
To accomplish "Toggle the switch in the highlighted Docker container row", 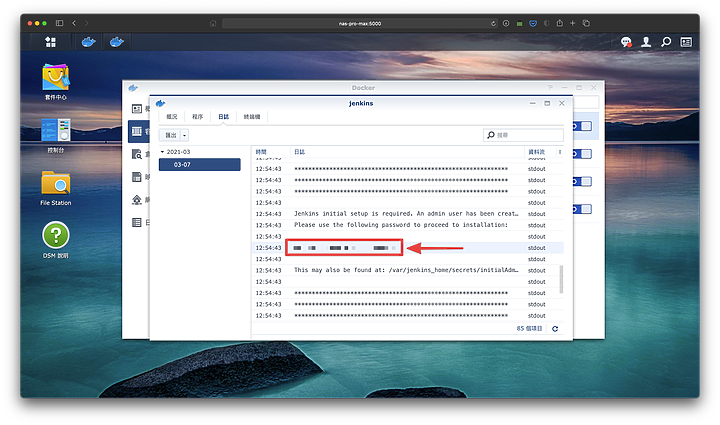I will [582, 126].
